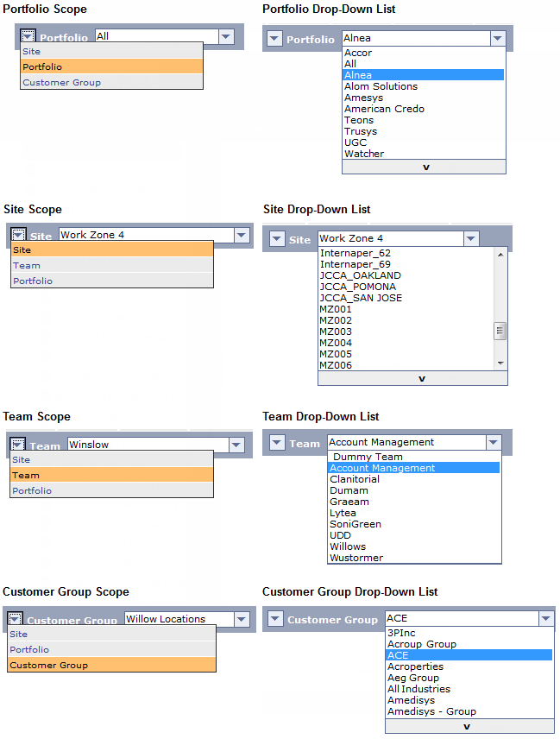Click site list scrollbar up arrow

tap(500, 255)
